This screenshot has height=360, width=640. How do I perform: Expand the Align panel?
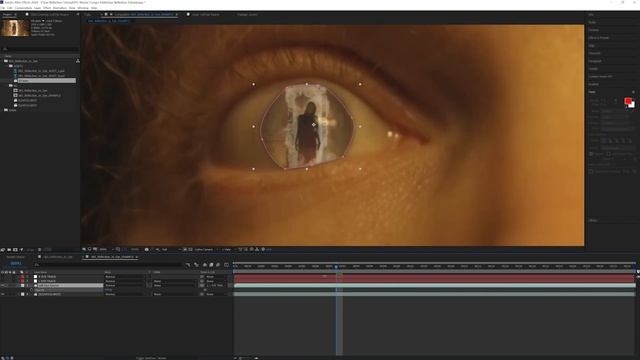click(x=591, y=46)
